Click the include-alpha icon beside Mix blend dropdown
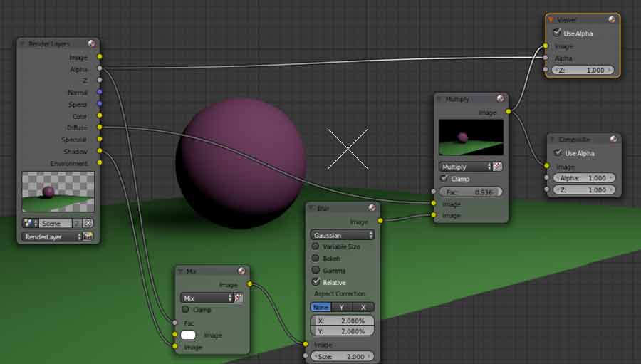641x364 pixels. [x=239, y=298]
